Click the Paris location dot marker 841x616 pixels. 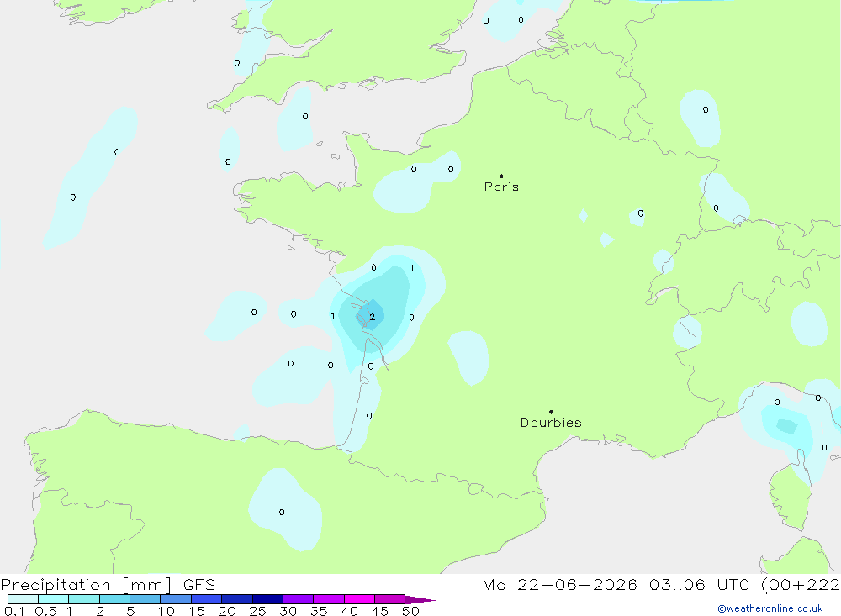(501, 176)
